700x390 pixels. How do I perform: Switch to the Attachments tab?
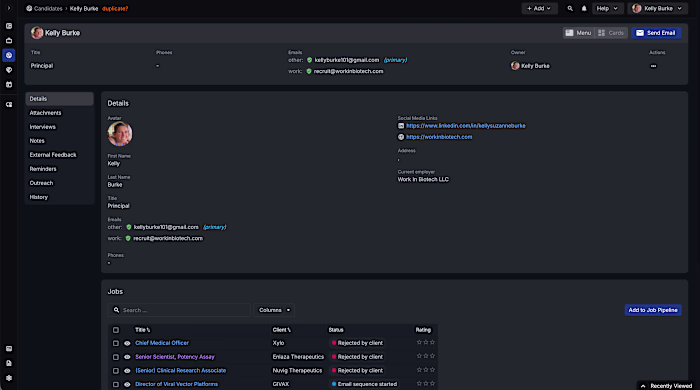(x=46, y=113)
